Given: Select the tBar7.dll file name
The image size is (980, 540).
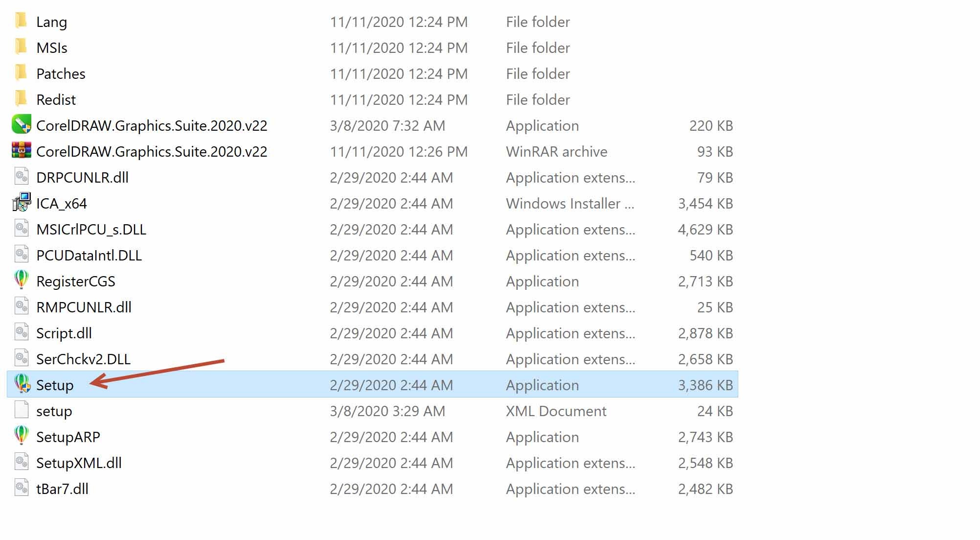Looking at the screenshot, I should point(62,489).
